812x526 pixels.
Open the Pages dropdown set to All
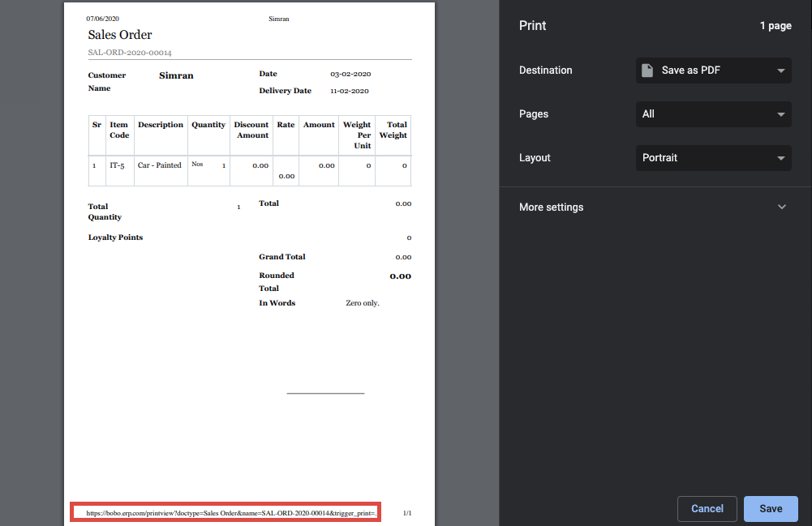[713, 114]
